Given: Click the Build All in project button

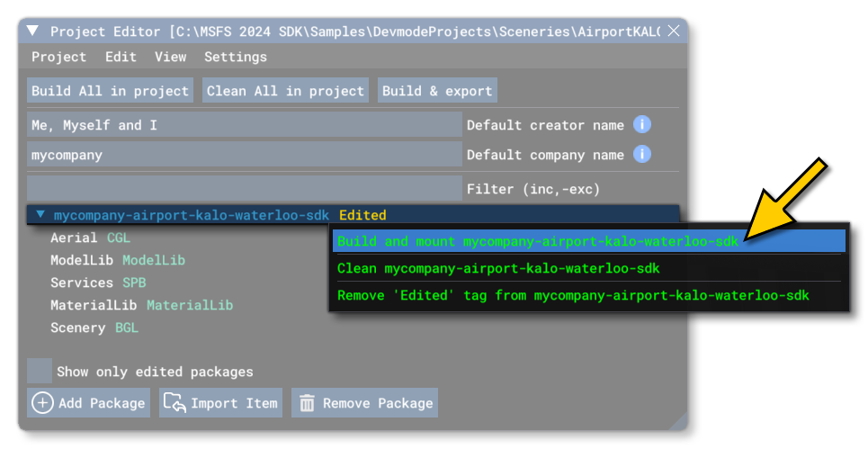Looking at the screenshot, I should point(110,90).
